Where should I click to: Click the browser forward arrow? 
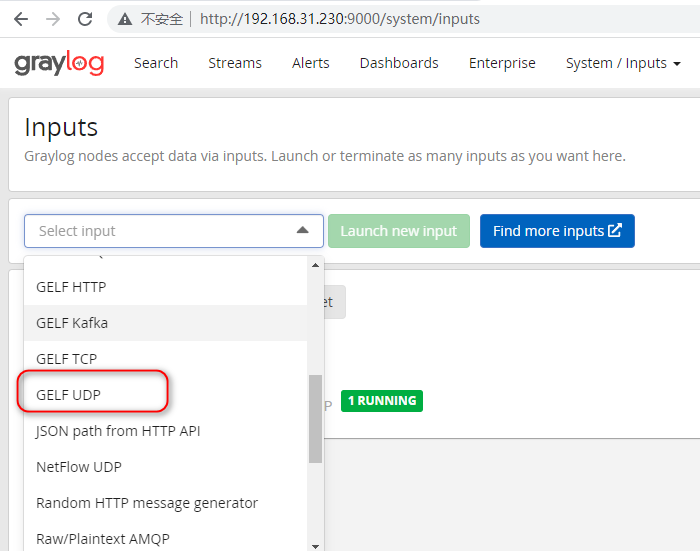[53, 19]
